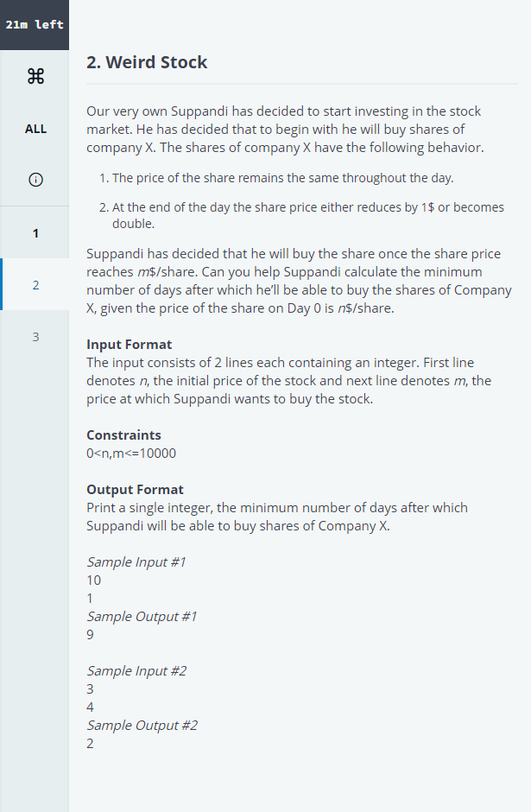This screenshot has width=531, height=812.
Task: Click the Sample Input #1 label
Action: pyautogui.click(x=136, y=561)
